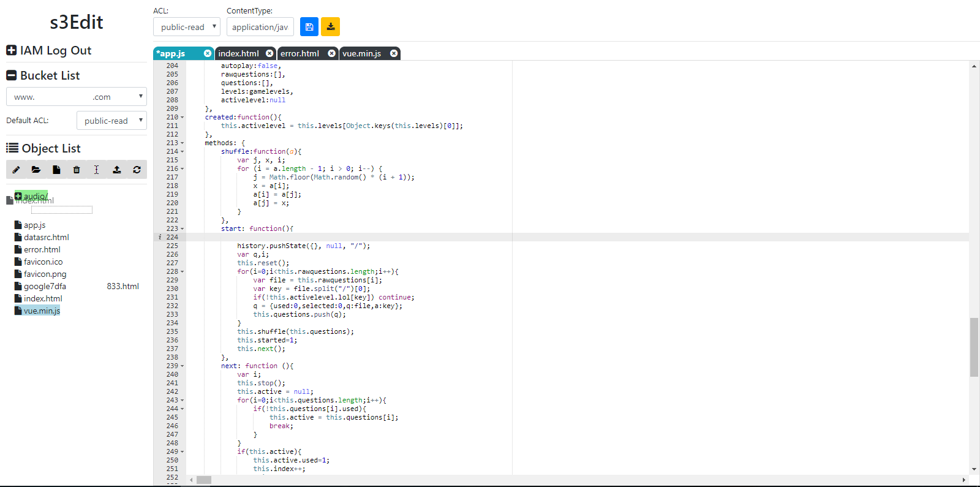Click the 'start: function(){' code line
Screen dimensions: 980x487
point(257,228)
